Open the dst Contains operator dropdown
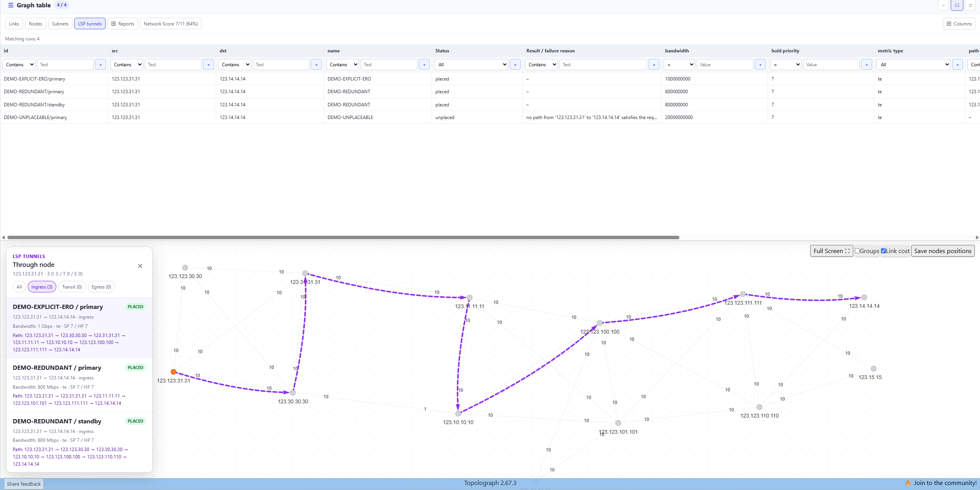The image size is (980, 490). click(235, 65)
